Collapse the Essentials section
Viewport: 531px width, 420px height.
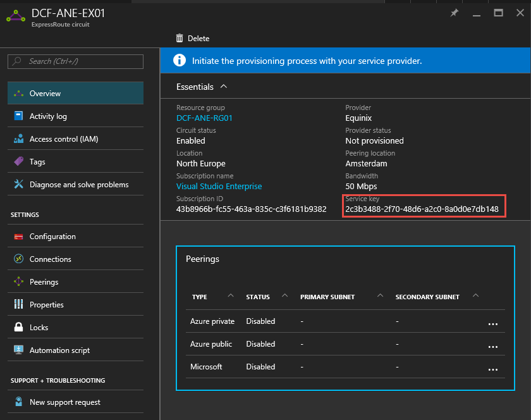click(x=224, y=87)
